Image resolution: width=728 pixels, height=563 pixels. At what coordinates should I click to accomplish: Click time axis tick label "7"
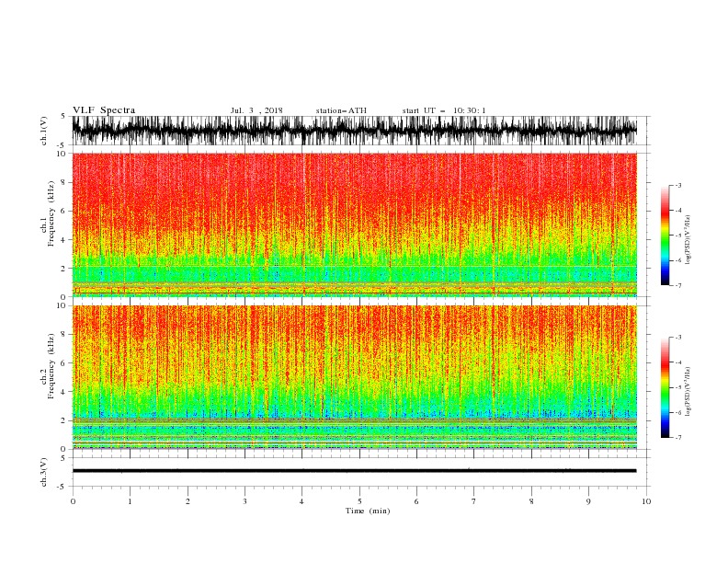click(473, 501)
